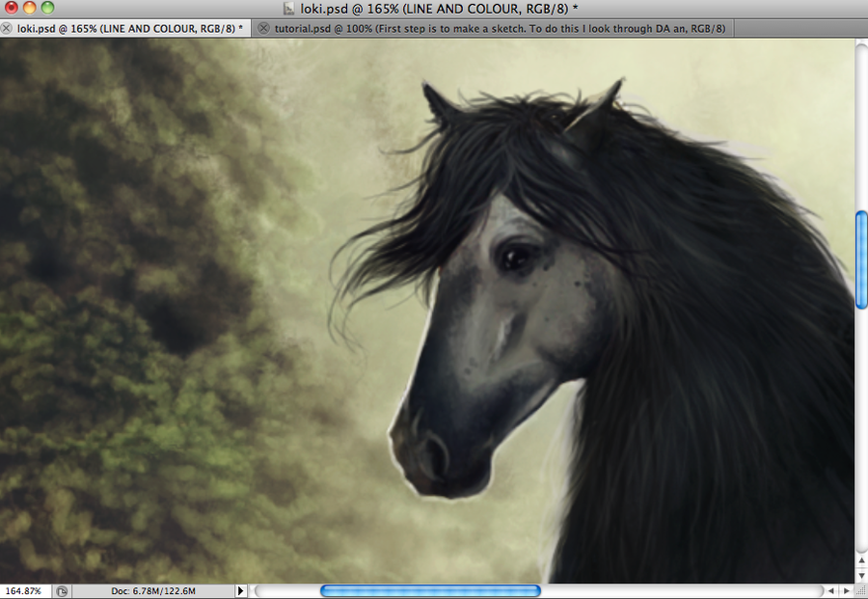Click the vertical scrollbar thumb
This screenshot has height=599, width=868.
861,259
